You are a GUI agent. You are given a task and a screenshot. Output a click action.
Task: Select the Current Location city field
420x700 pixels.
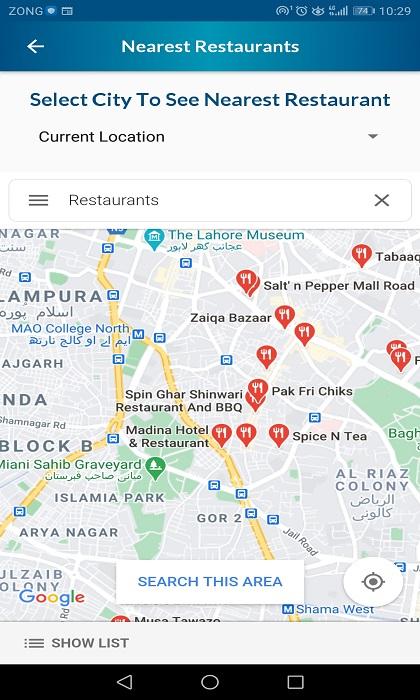(210, 137)
